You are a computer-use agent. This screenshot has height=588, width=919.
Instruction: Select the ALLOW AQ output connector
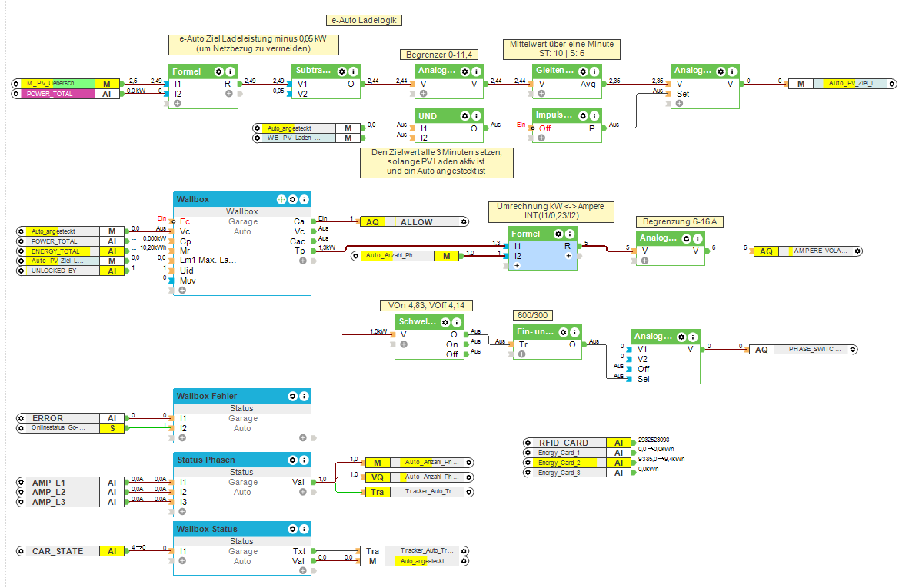coord(415,222)
